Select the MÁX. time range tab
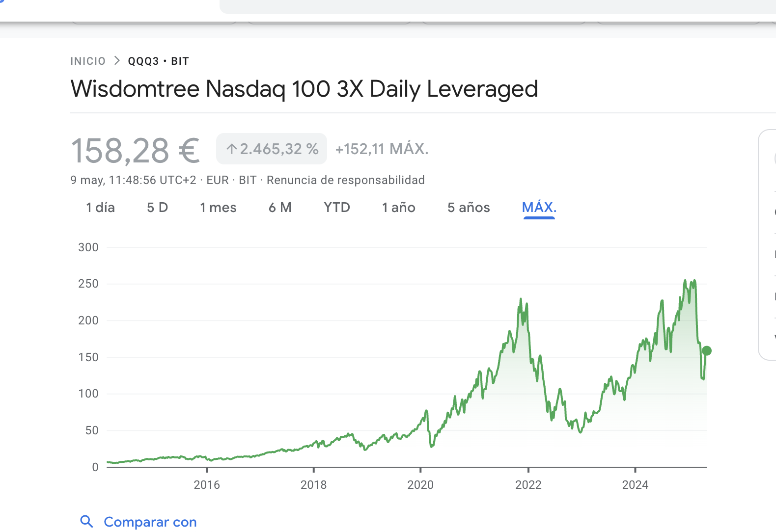The image size is (776, 532). click(539, 208)
